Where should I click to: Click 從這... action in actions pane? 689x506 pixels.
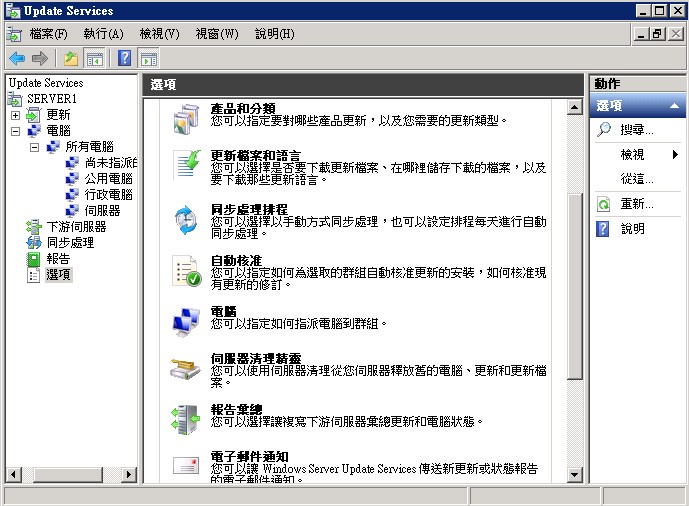coord(637,179)
